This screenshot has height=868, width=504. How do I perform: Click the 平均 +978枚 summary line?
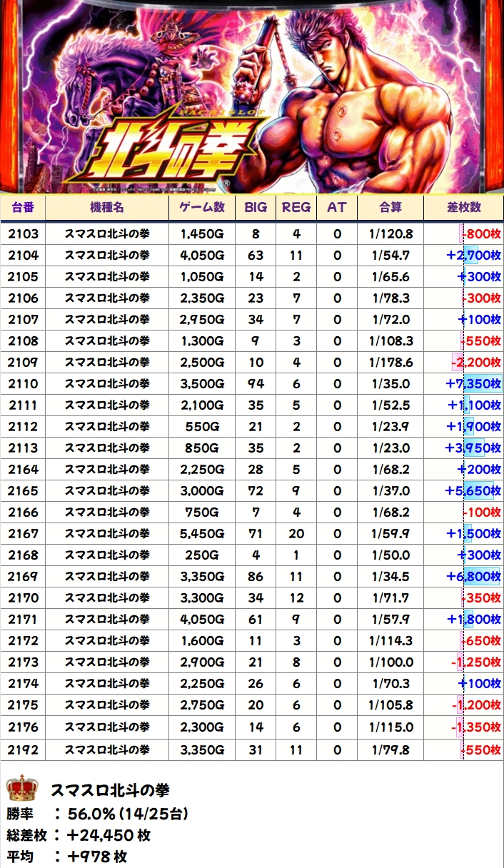click(67, 856)
